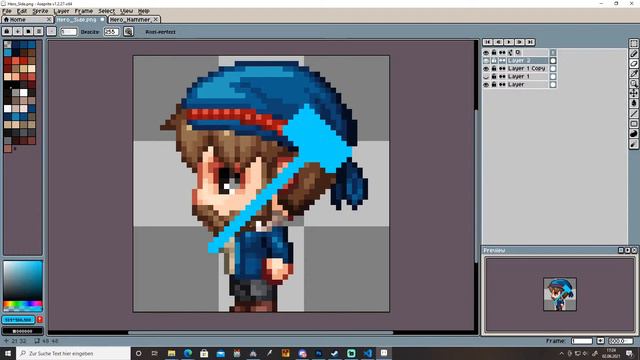Viewport: 640px width, 360px height.
Task: Close the Hero_Hammer tab
Action: point(156,19)
